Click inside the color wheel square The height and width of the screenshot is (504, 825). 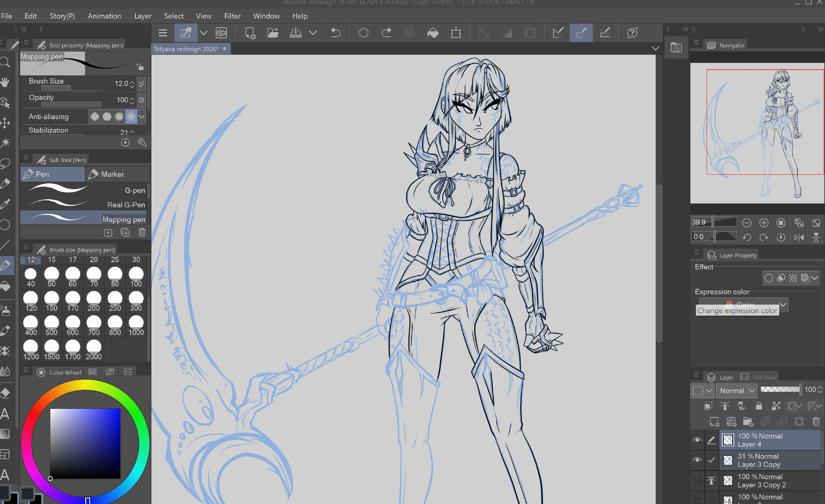click(x=85, y=443)
